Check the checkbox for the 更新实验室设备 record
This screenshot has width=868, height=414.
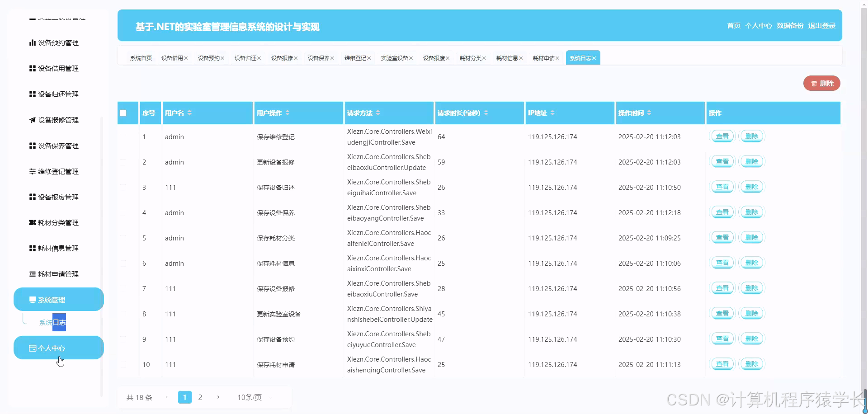[124, 314]
